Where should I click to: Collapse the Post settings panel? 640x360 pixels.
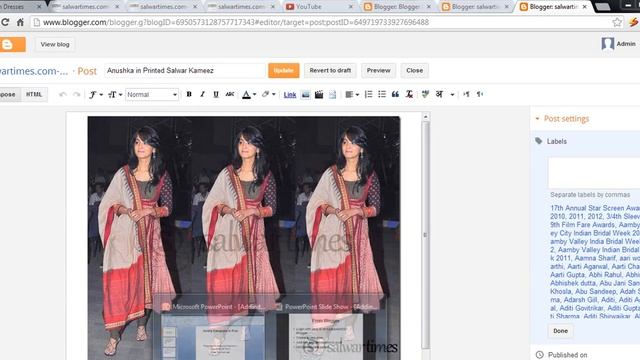[562, 119]
